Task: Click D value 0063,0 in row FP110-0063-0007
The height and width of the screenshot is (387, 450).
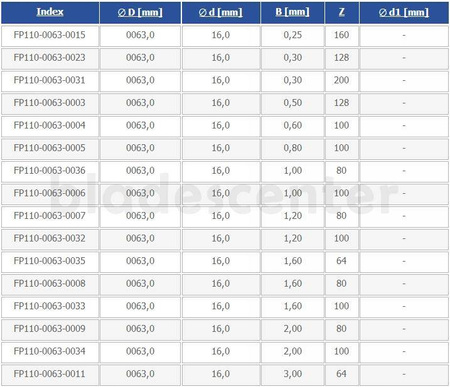Action: pyautogui.click(x=140, y=216)
